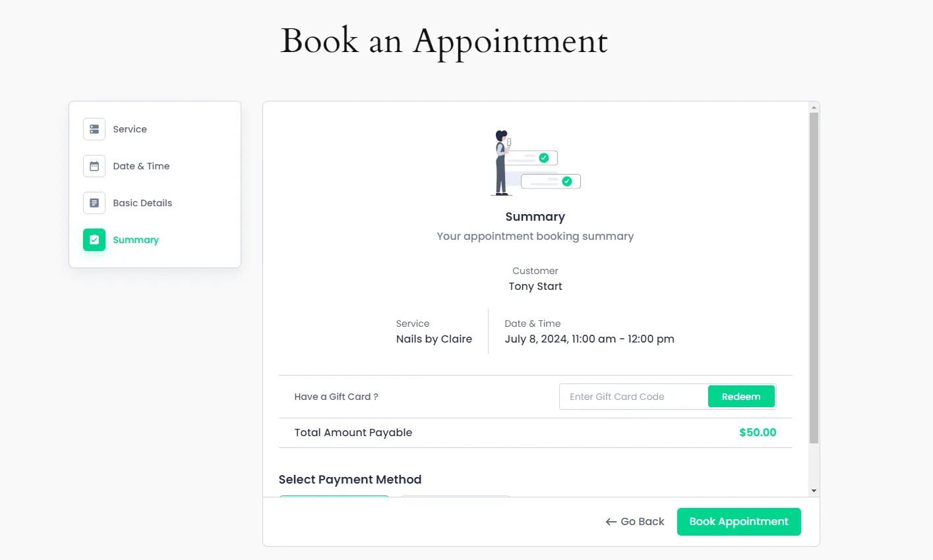Screen dimensions: 933x560
Task: Click the Service step icon
Action: click(94, 129)
